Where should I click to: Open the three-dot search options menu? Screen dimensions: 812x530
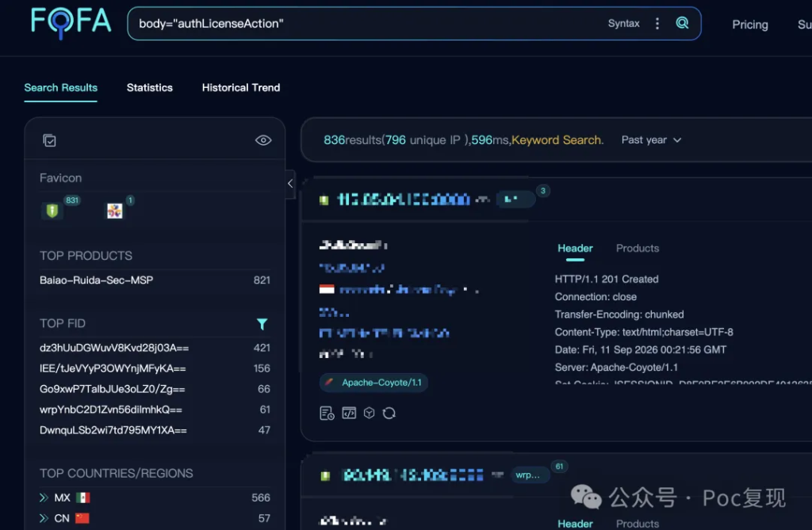tap(657, 23)
